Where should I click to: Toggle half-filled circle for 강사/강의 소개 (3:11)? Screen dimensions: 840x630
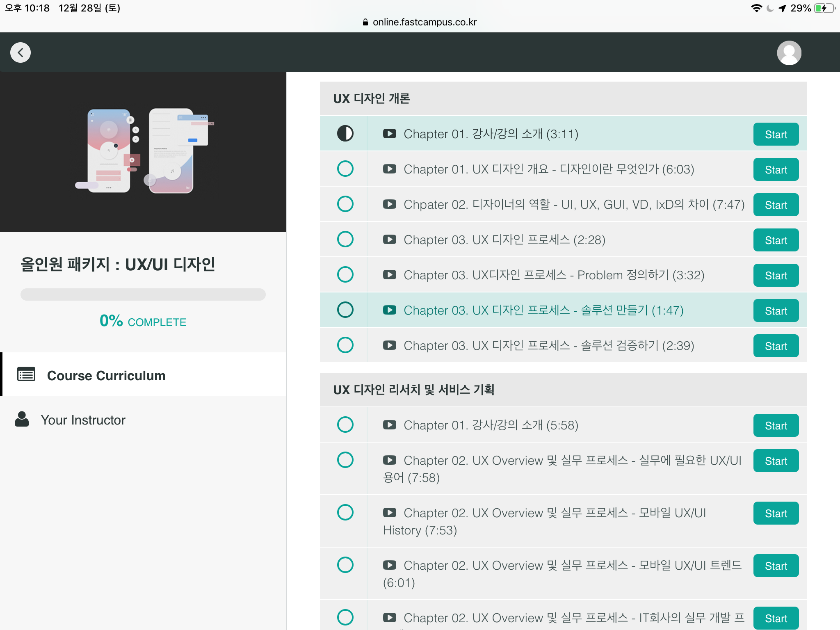coord(345,134)
